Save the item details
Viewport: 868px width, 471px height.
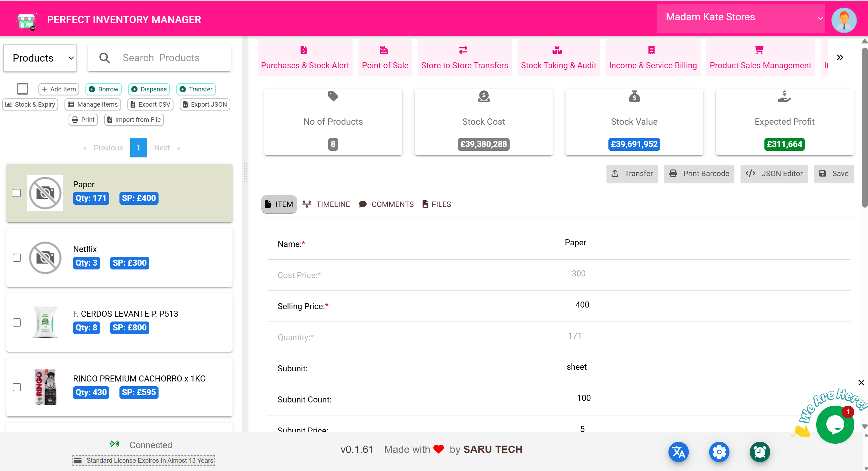(x=834, y=173)
